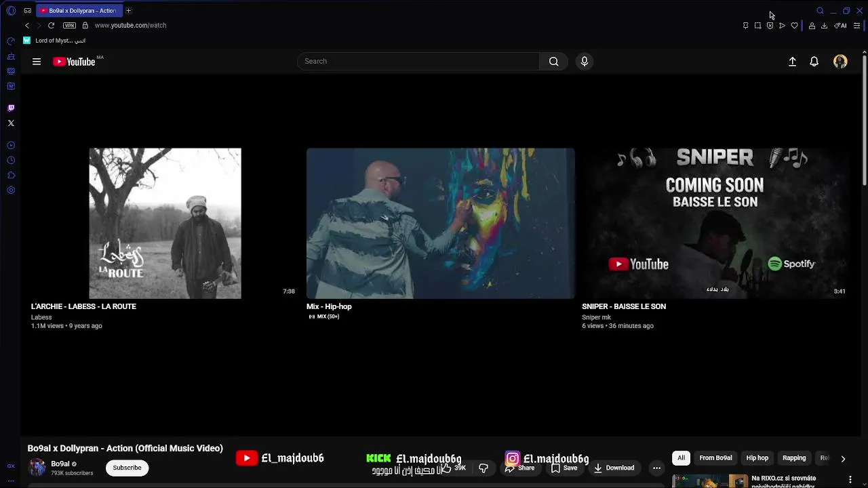Open the Sniper mk channel link
Viewport: 868px width, 488px height.
(596, 317)
